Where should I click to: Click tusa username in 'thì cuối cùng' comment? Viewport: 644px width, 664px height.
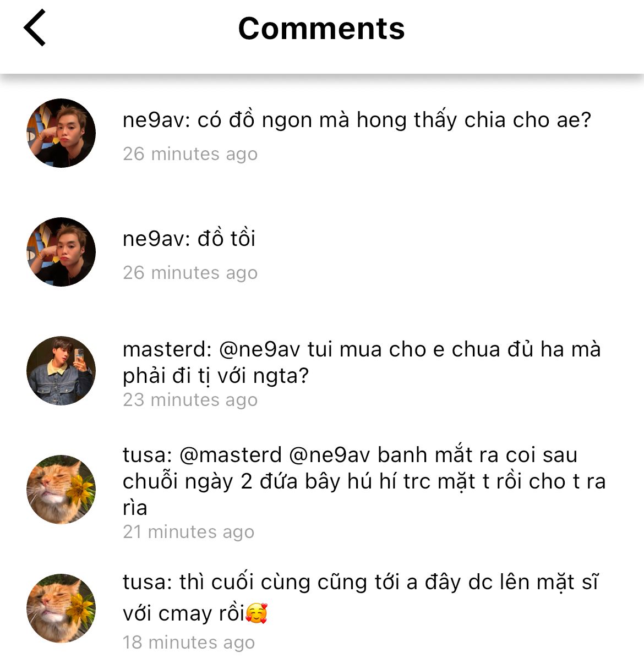pos(144,582)
